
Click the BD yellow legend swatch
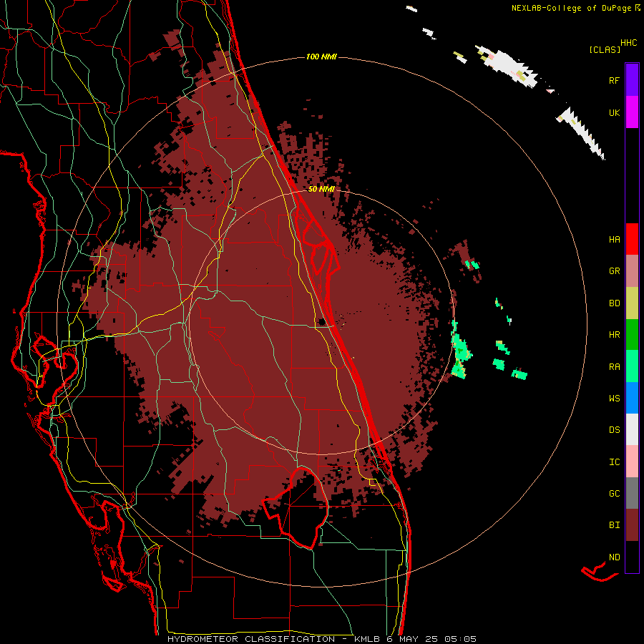(x=632, y=303)
